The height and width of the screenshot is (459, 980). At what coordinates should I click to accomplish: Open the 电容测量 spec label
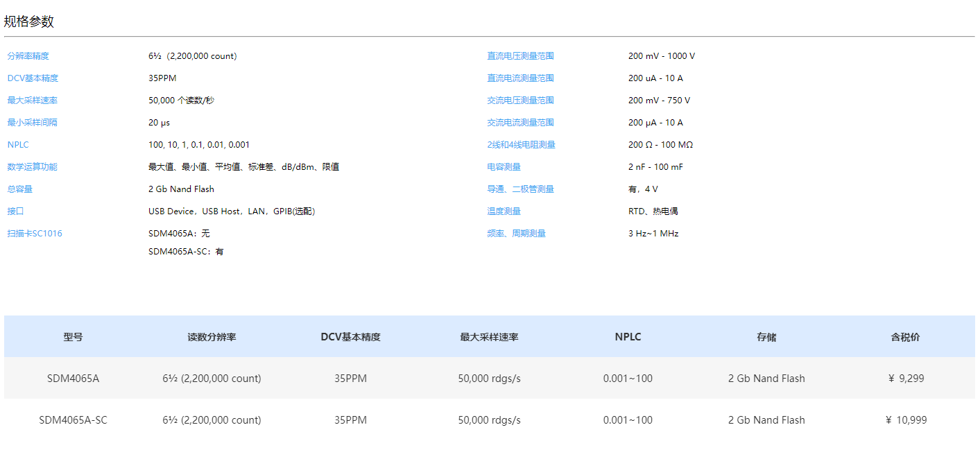(x=504, y=167)
